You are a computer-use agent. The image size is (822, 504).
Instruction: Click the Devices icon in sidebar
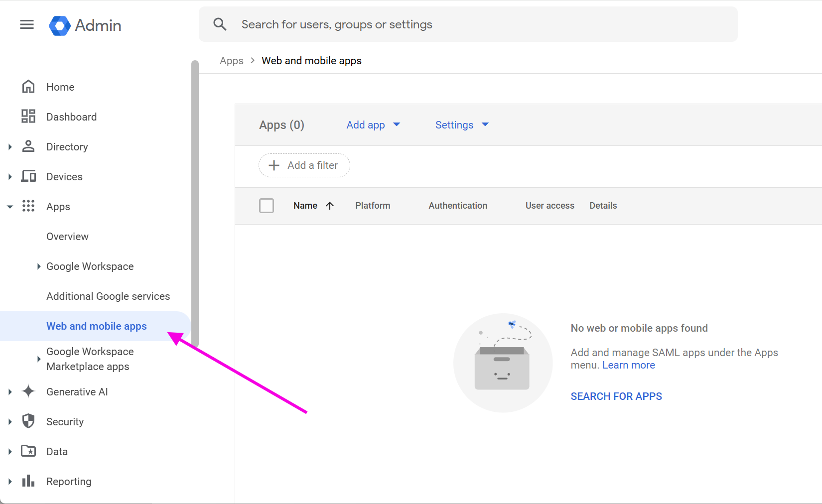(28, 176)
